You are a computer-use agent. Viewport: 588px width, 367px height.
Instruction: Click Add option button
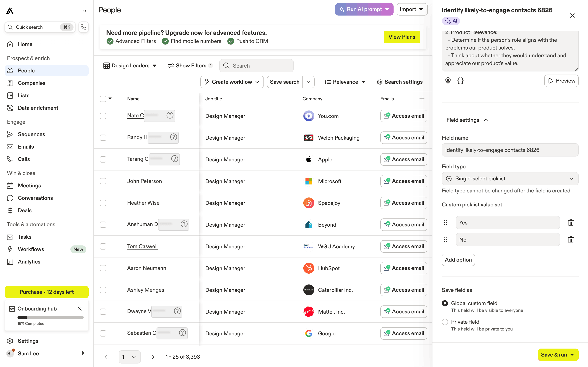pyautogui.click(x=458, y=260)
